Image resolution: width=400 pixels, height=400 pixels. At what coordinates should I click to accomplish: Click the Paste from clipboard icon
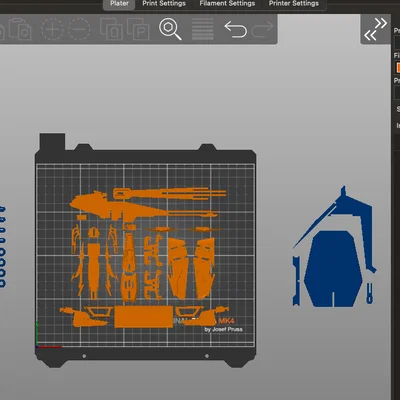click(x=20, y=29)
